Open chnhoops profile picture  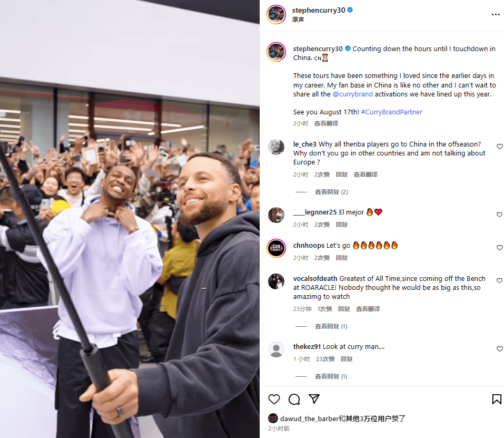coord(276,248)
